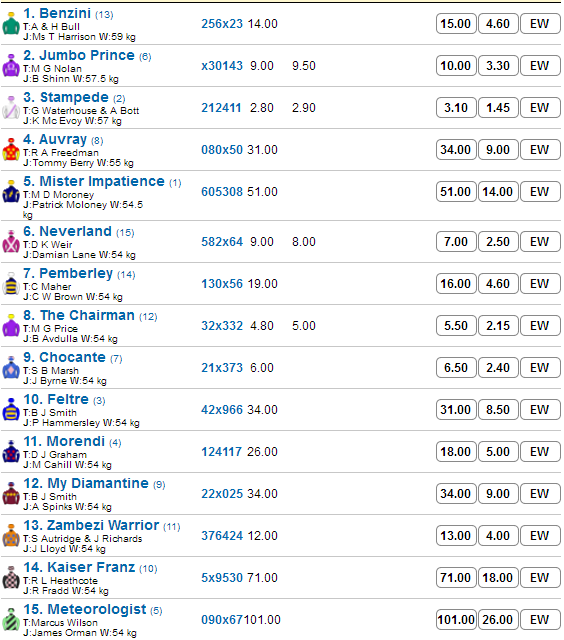Viewport: 564px width, 640px height.
Task: Select Feltre place odds 8.50
Action: 498,410
